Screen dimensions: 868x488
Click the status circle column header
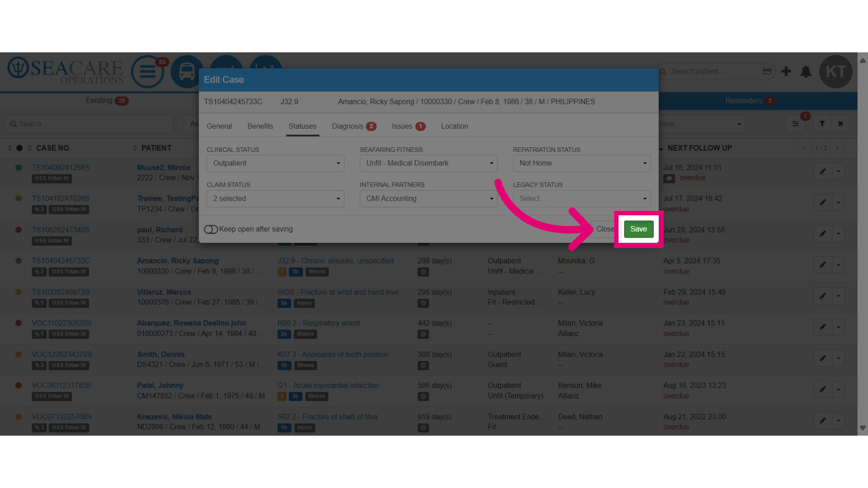pyautogui.click(x=19, y=148)
